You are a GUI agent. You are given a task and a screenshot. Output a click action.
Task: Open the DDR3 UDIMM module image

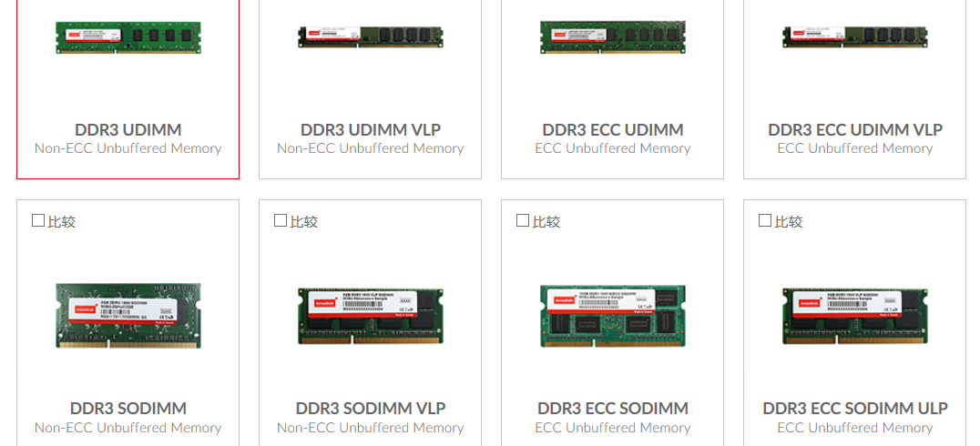coord(128,37)
